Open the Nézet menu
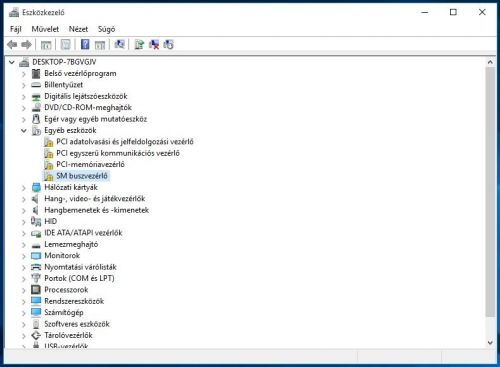The height and width of the screenshot is (367, 500). click(78, 29)
